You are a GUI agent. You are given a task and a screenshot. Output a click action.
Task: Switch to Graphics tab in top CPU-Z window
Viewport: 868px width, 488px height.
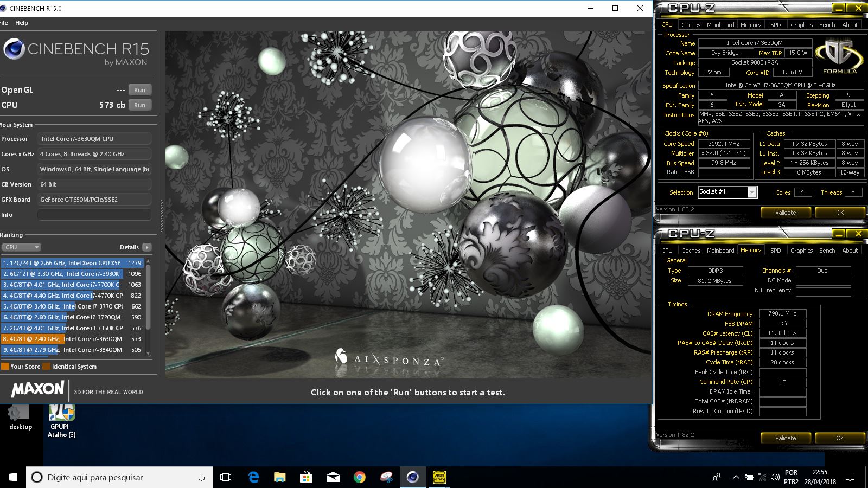pos(801,25)
